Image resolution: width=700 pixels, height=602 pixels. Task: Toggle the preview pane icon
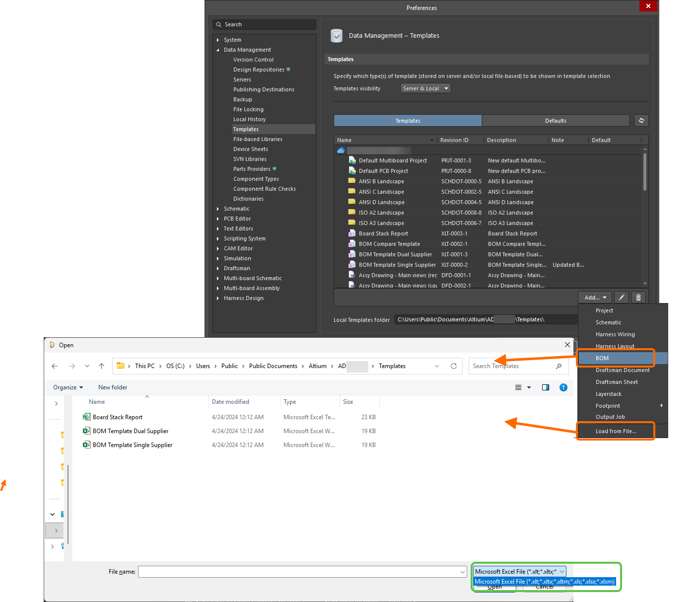[546, 387]
